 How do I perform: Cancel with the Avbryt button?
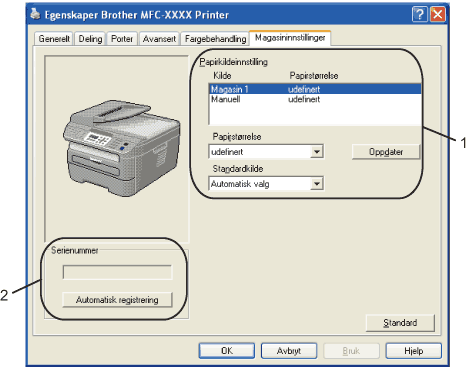tap(289, 351)
